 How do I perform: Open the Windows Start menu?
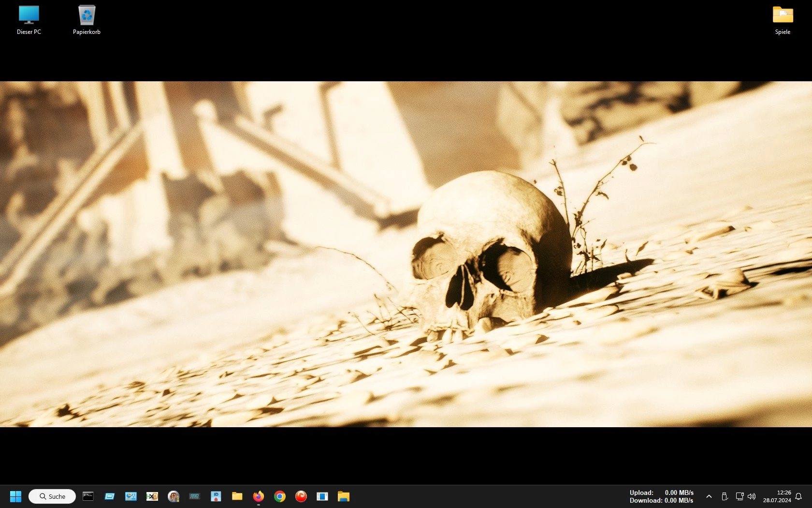tap(15, 496)
